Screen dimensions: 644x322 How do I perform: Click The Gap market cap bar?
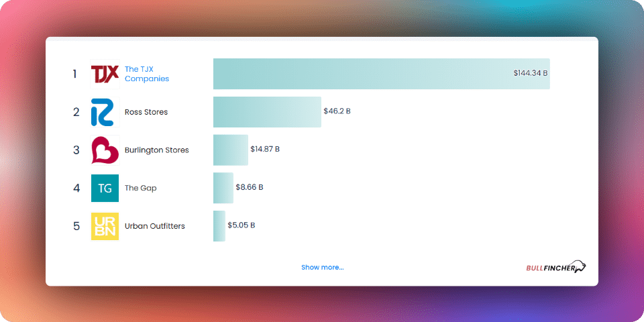tap(223, 188)
